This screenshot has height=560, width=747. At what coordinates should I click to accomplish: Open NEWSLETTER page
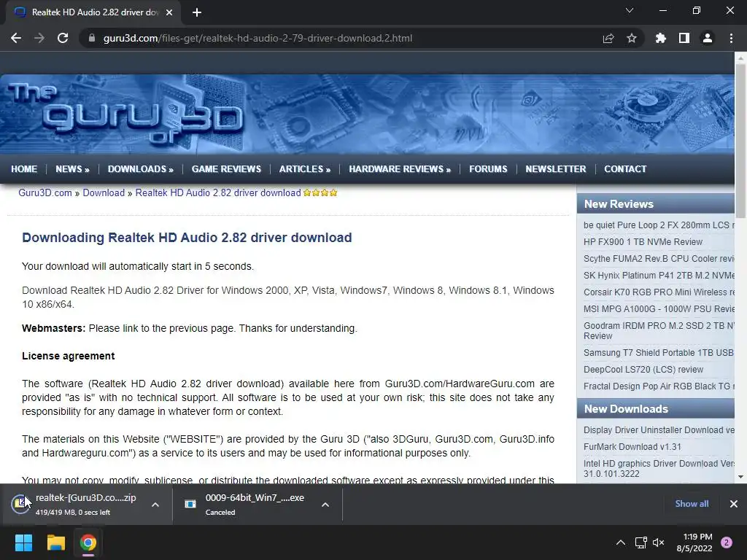click(556, 169)
